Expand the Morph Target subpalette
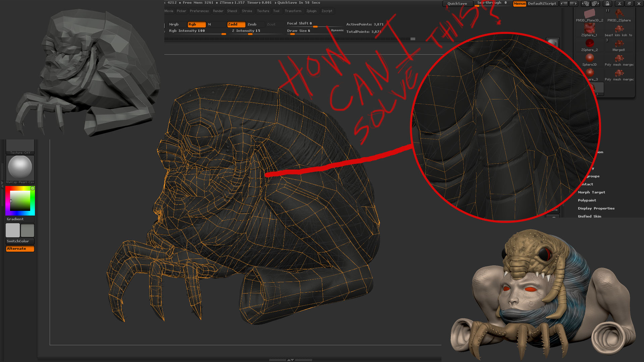Screen dimensions: 644x362 click(591, 192)
